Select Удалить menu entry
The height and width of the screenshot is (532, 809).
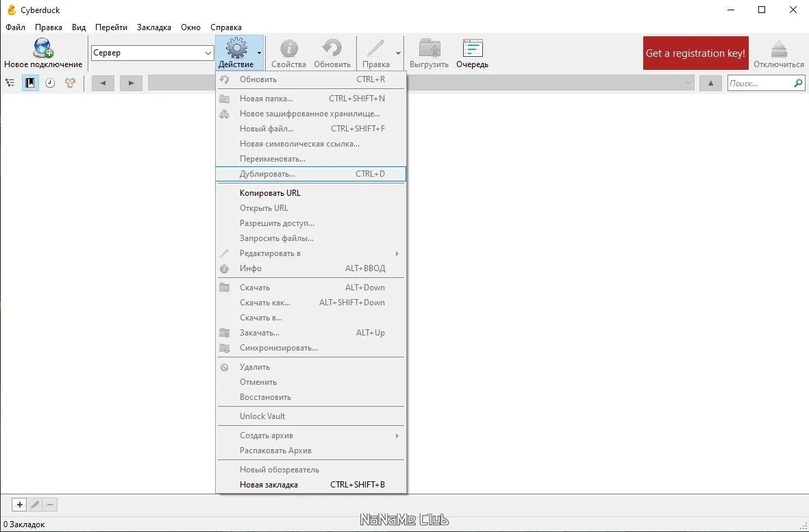click(310, 367)
